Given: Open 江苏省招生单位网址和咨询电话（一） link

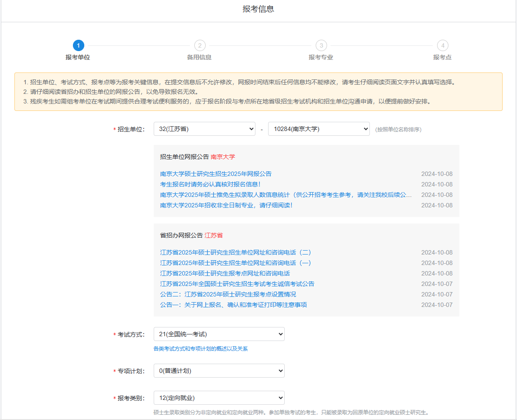Looking at the screenshot, I should [x=235, y=263].
